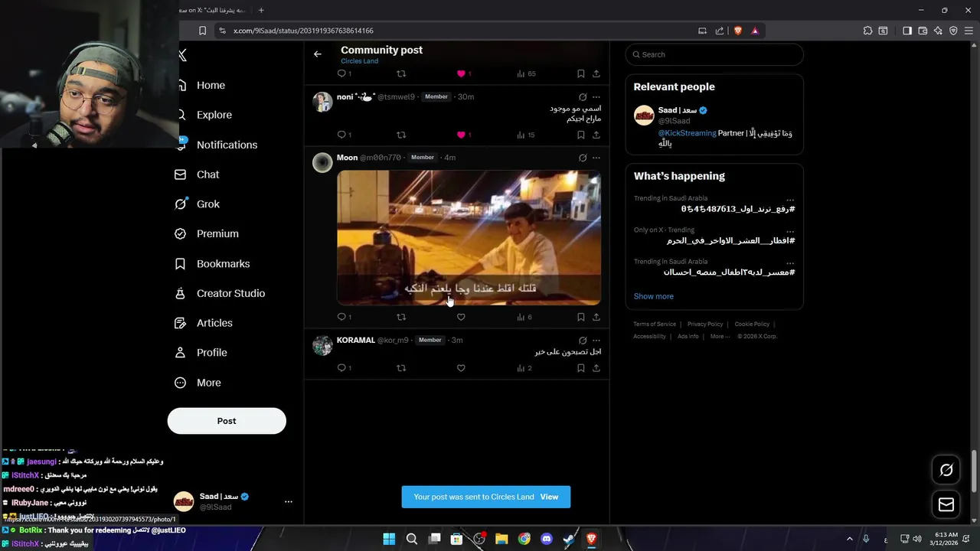Image resolution: width=980 pixels, height=551 pixels.
Task: Open more options on noni's post
Action: click(596, 97)
